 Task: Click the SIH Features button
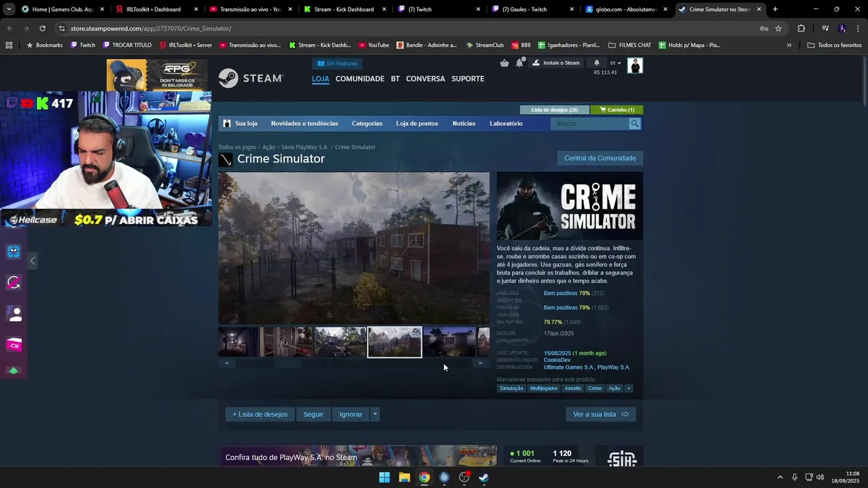coord(337,64)
